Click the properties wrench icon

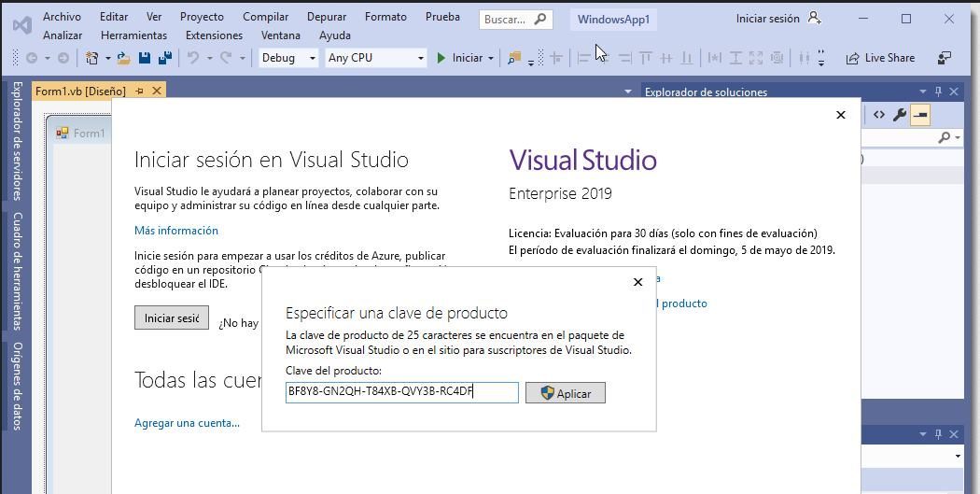pos(900,115)
